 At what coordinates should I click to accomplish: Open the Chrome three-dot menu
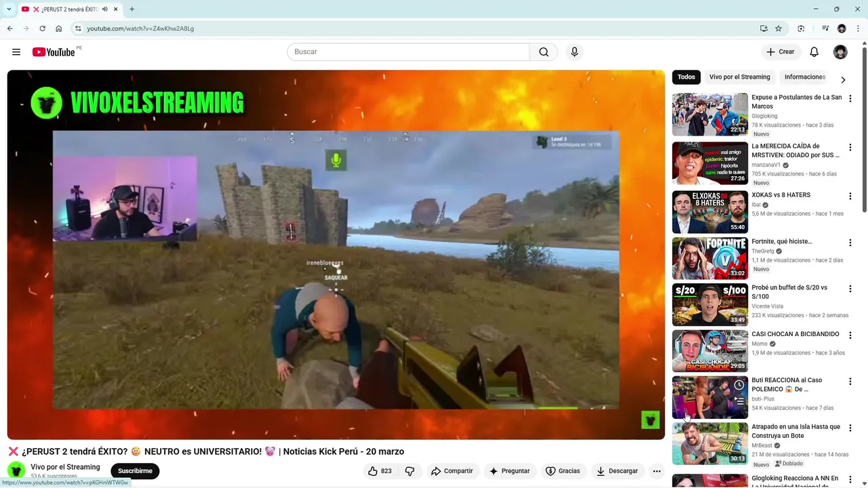(x=858, y=28)
